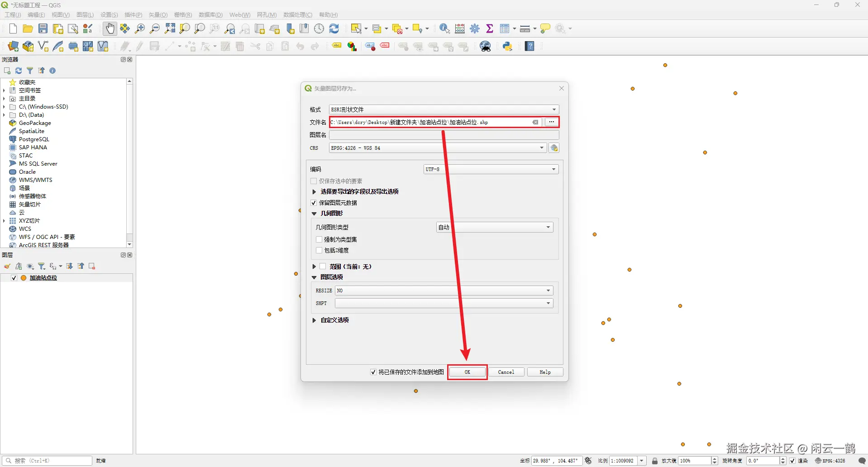Image resolution: width=868 pixels, height=467 pixels.
Task: Open the SHPT dropdown
Action: [x=444, y=303]
